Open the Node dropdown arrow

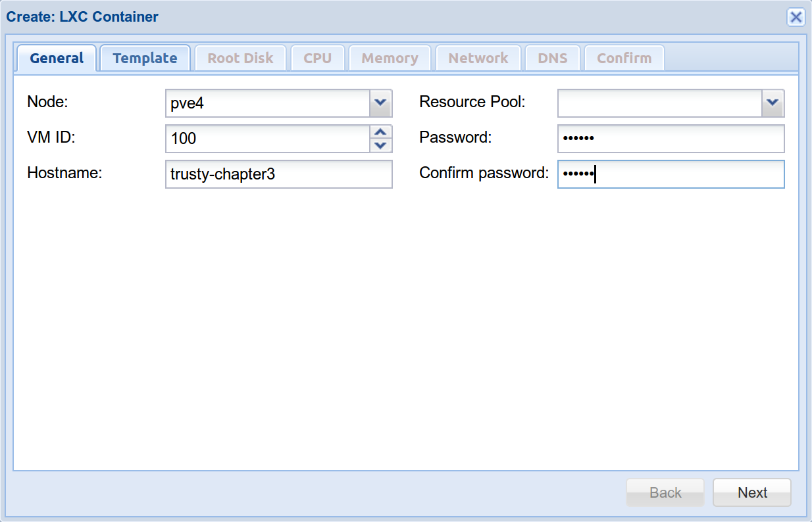380,103
